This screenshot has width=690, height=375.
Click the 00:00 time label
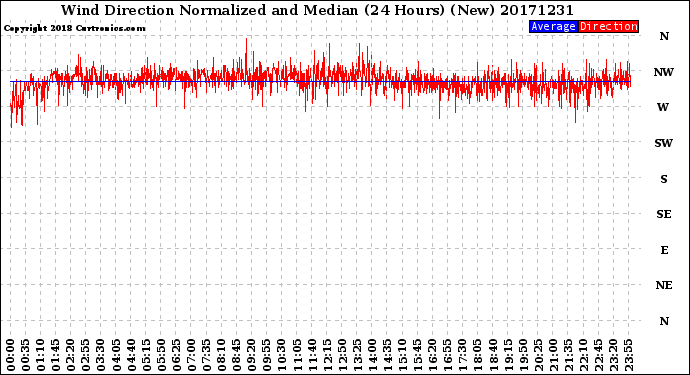11,355
